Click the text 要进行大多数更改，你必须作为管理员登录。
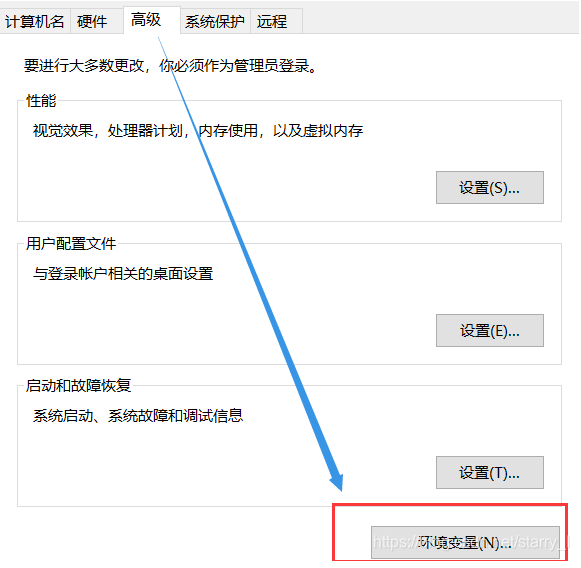581x568 pixels. click(x=170, y=66)
